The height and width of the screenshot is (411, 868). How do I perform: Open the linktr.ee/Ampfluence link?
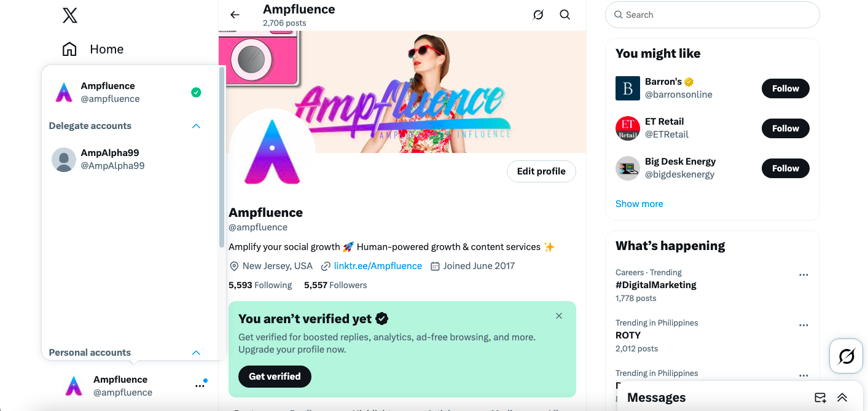[378, 266]
